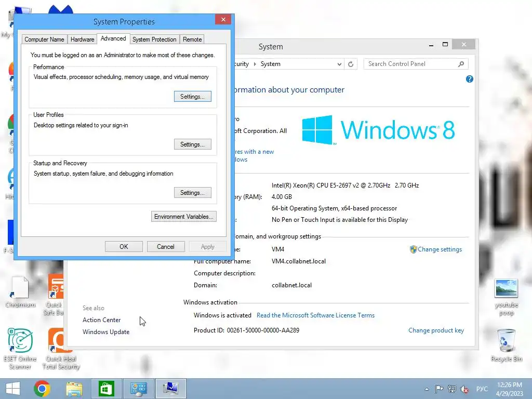
Task: Open Start button on taskbar
Action: (x=13, y=389)
